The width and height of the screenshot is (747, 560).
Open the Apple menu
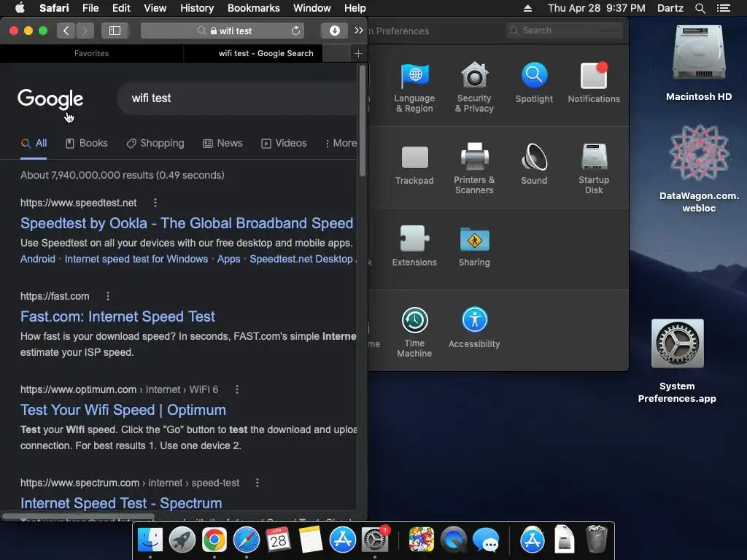pos(20,8)
